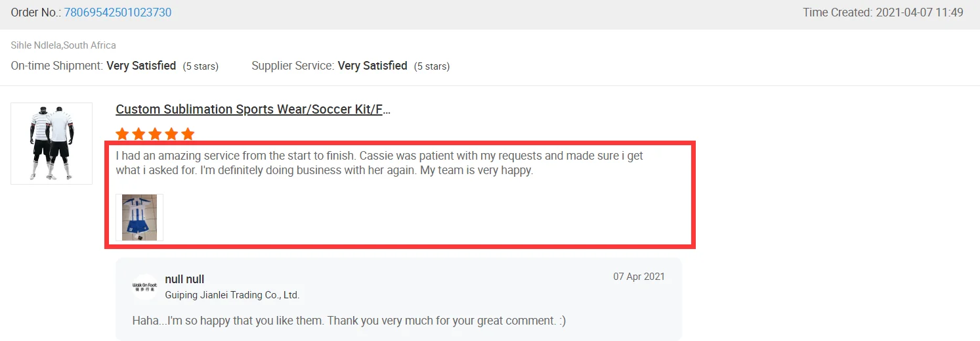The height and width of the screenshot is (341, 980).
Task: Click the 07 Apr 2021 reply date
Action: click(639, 277)
